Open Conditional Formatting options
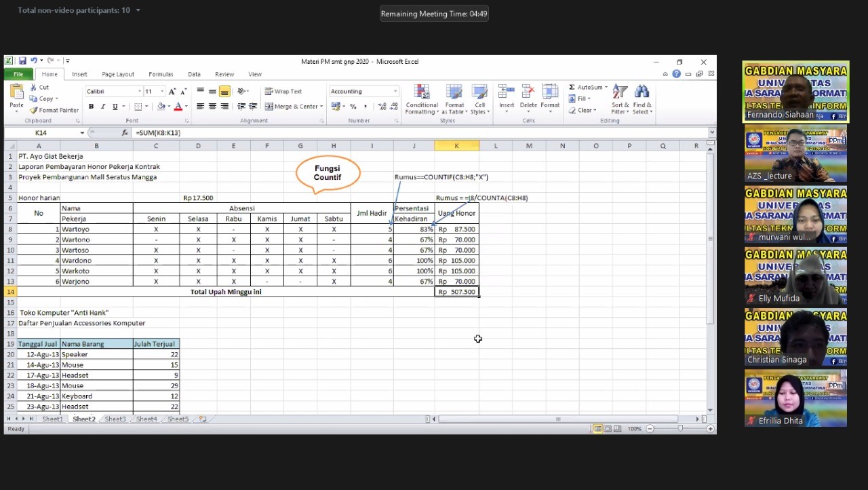 tap(422, 99)
